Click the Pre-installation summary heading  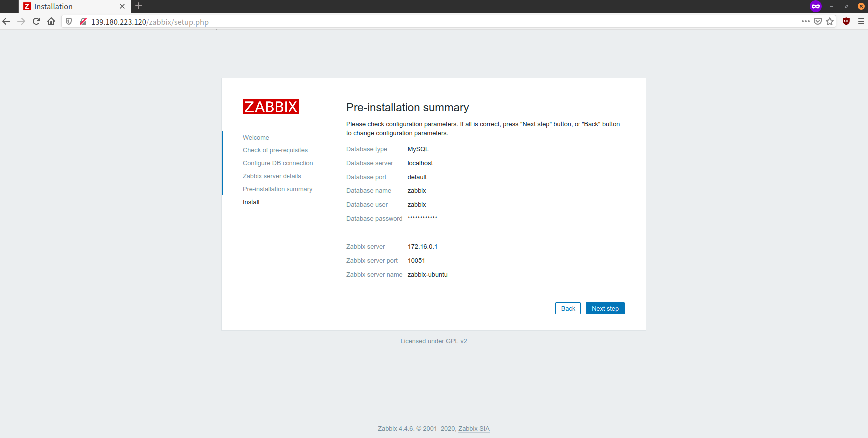pos(408,108)
